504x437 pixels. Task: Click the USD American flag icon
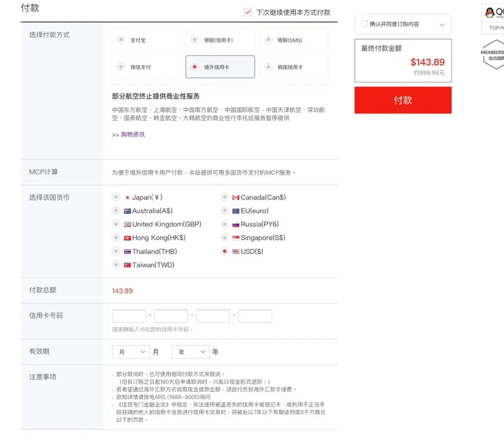point(236,252)
